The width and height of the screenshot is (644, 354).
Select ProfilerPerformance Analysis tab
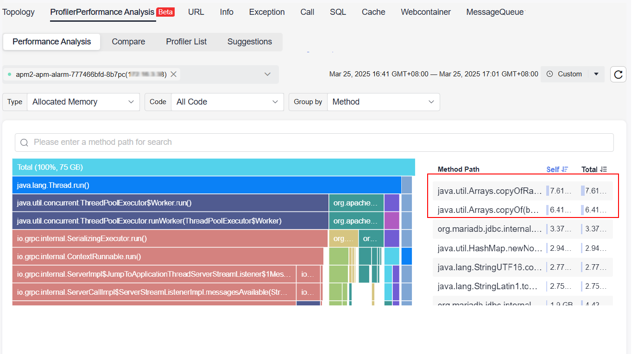click(x=102, y=12)
